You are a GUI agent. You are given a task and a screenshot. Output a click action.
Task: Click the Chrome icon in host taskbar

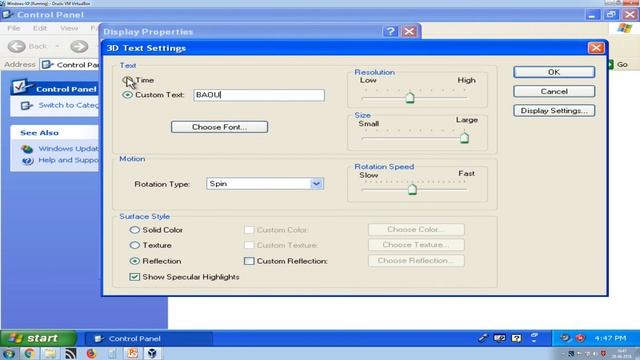[x=29, y=353]
